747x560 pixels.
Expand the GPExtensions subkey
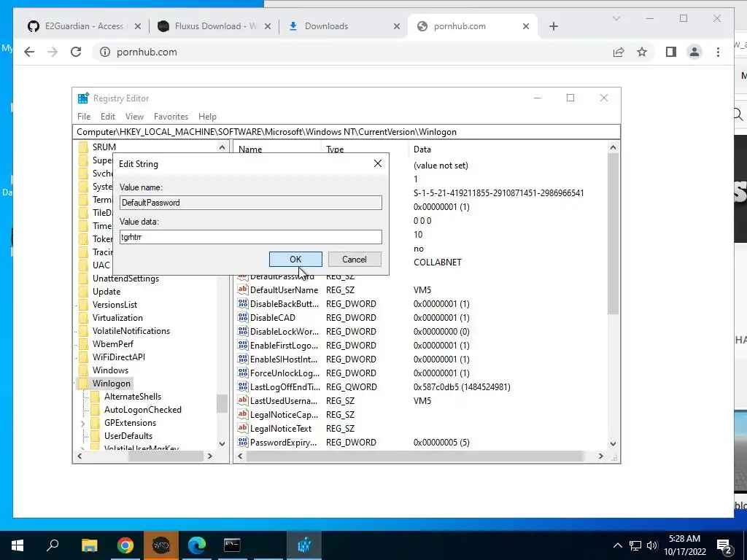(83, 423)
